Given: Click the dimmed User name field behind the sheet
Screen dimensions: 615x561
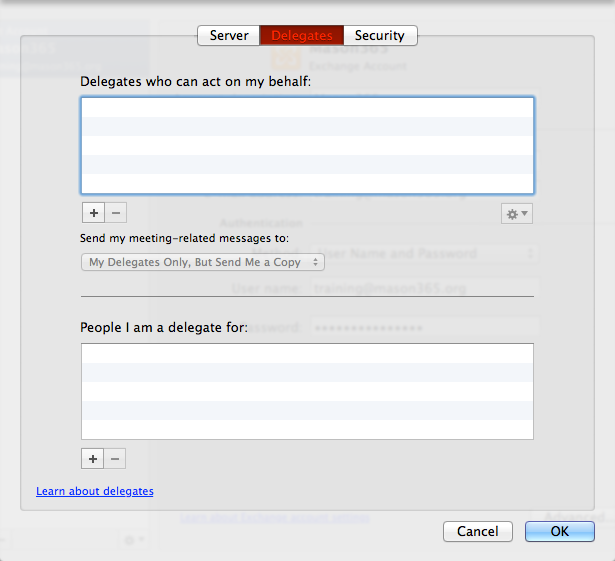Looking at the screenshot, I should point(424,288).
